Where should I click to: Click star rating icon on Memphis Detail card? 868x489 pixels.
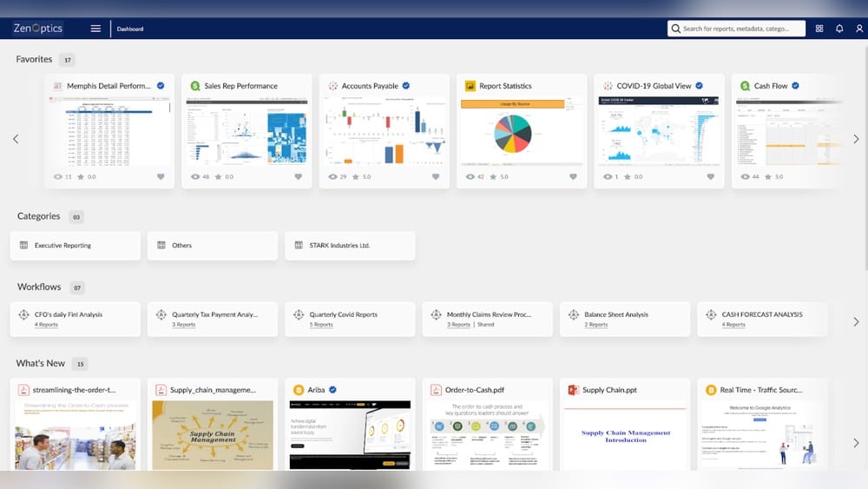click(81, 176)
